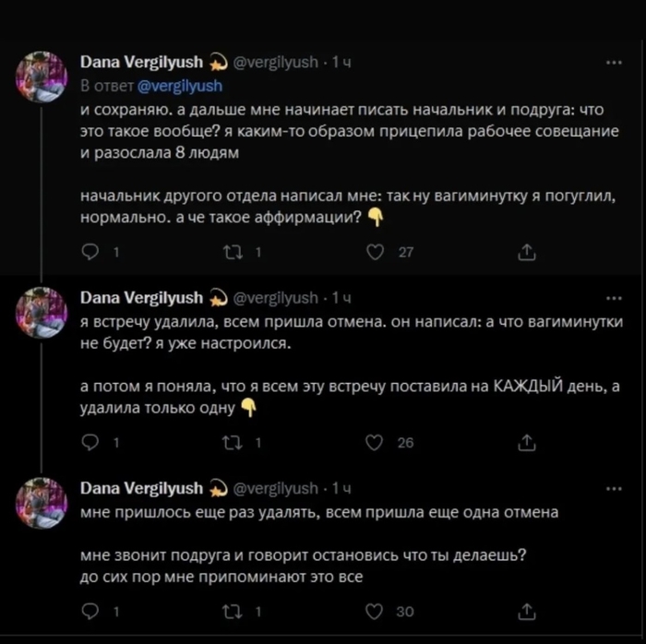Reply to the first tweet about начальник и подруга
This screenshot has width=646, height=644.
tap(90, 252)
